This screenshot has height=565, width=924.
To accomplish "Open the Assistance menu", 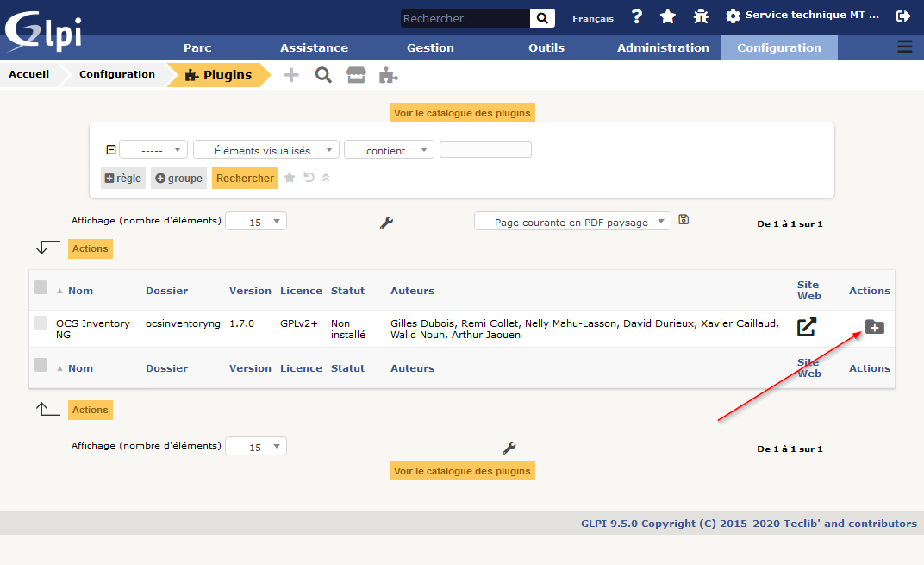I will click(314, 47).
